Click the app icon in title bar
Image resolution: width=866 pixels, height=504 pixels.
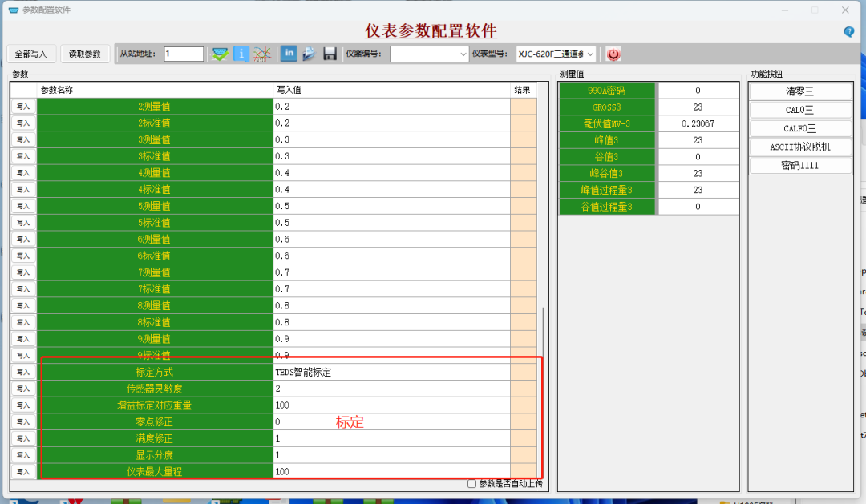point(14,10)
